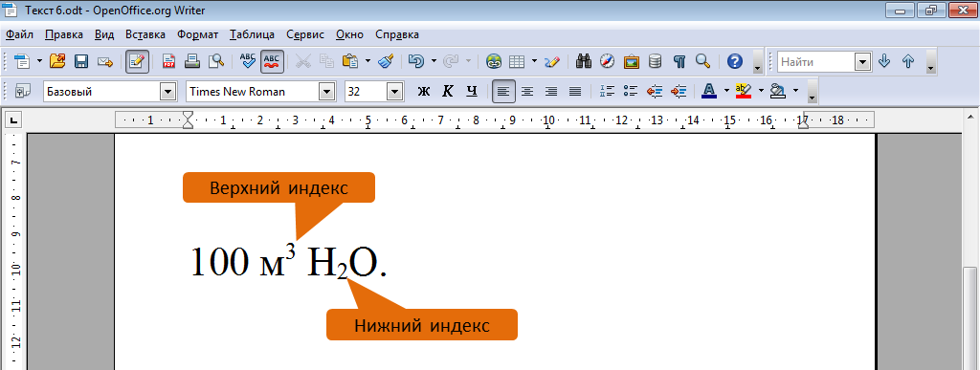Open Font Color palette dropdown arrow
Screen dimensions: 980x370
tap(726, 92)
